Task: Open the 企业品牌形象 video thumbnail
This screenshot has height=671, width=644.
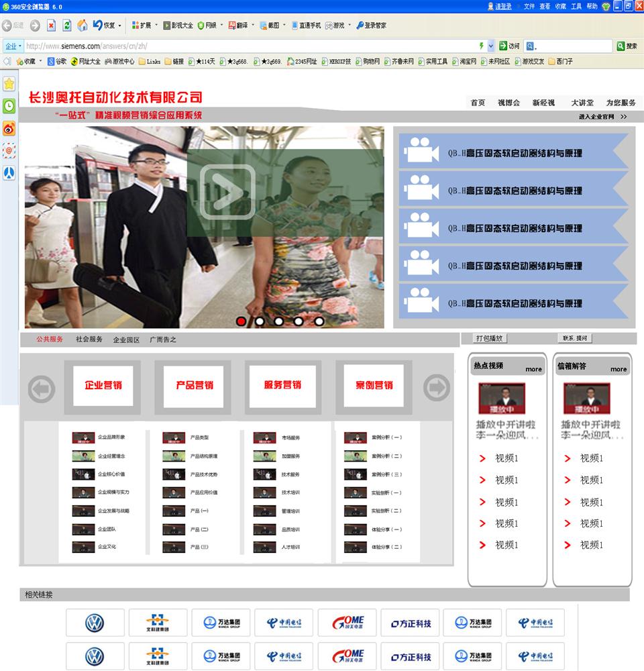Action: [83, 437]
